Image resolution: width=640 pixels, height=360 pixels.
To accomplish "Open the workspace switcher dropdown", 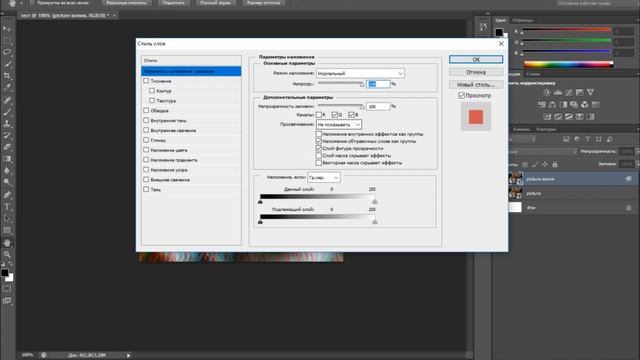I will tap(596, 3).
